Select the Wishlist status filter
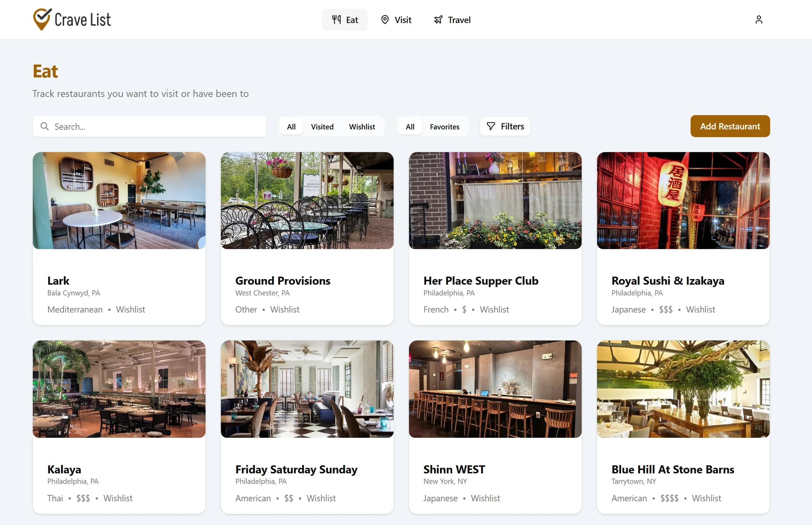The image size is (812, 525). pyautogui.click(x=362, y=127)
